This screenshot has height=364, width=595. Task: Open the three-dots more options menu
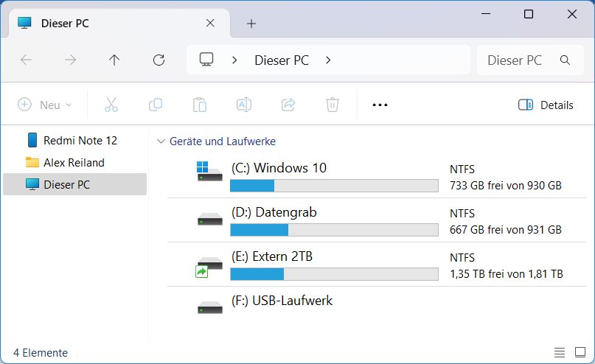click(380, 105)
